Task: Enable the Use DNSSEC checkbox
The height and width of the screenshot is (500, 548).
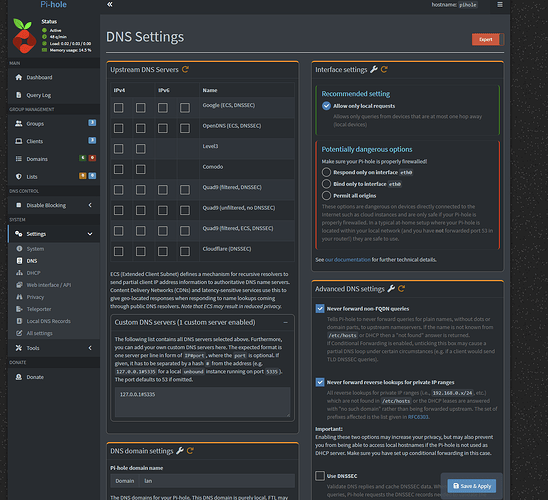Action: pyautogui.click(x=320, y=476)
